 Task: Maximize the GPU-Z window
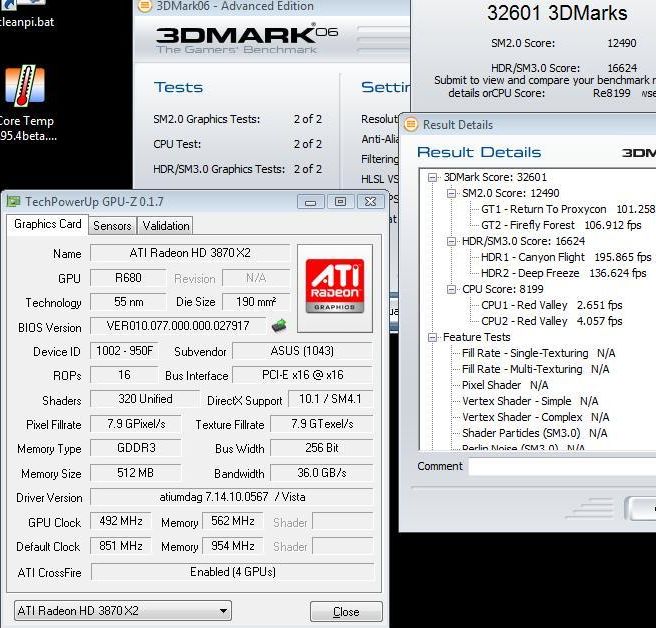coord(340,201)
